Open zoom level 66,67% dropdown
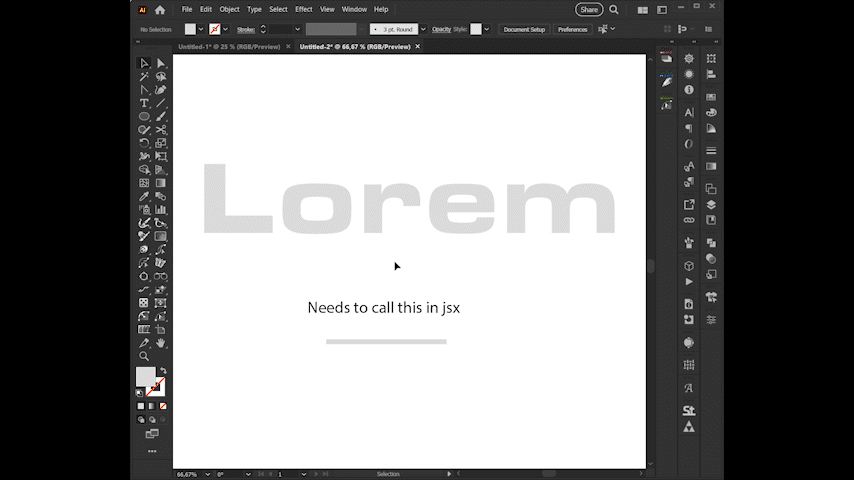This screenshot has height=480, width=854. click(x=208, y=474)
